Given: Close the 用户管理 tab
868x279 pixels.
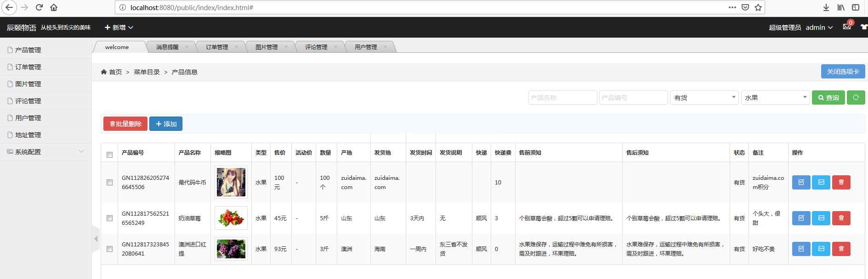Looking at the screenshot, I should click(x=385, y=47).
